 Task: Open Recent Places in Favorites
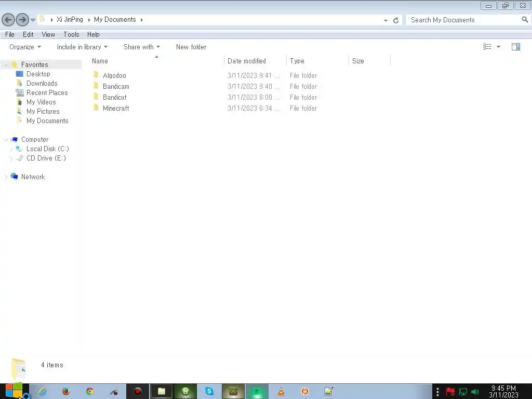47,92
